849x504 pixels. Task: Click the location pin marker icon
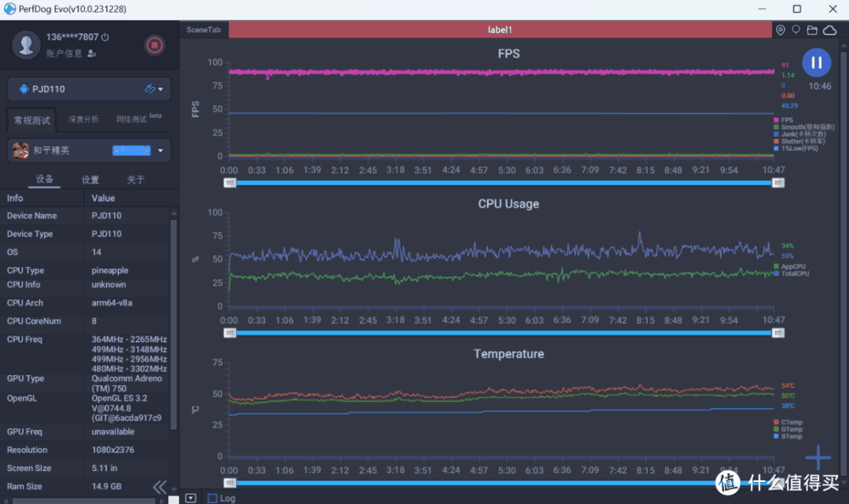point(780,30)
